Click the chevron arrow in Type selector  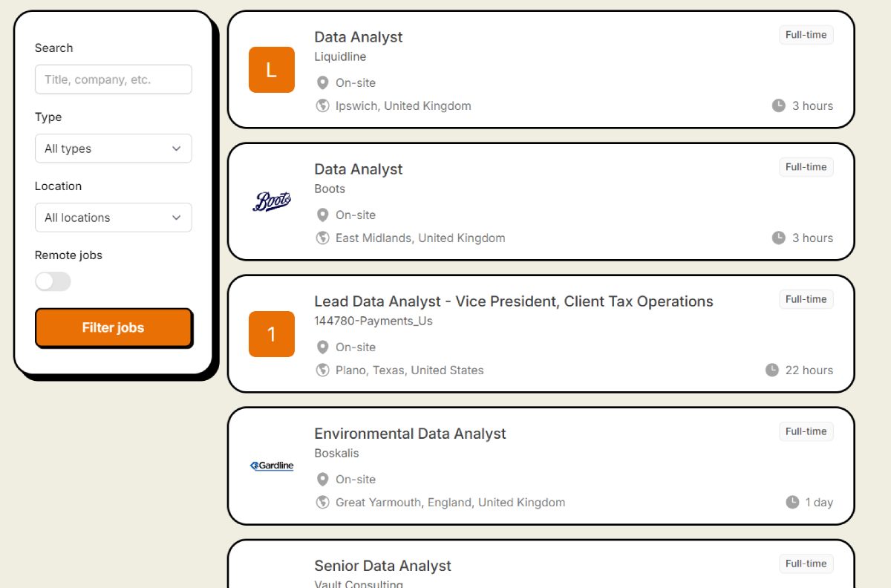[177, 148]
